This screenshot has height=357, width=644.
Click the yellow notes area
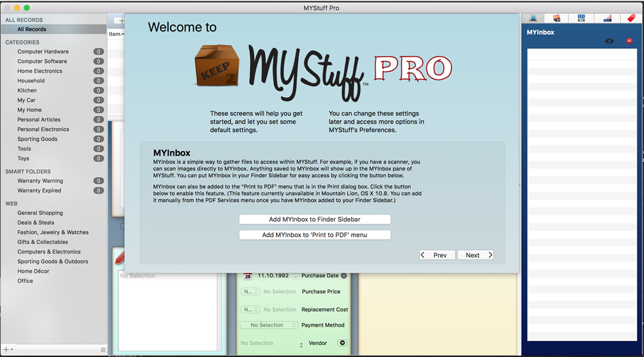click(x=438, y=314)
